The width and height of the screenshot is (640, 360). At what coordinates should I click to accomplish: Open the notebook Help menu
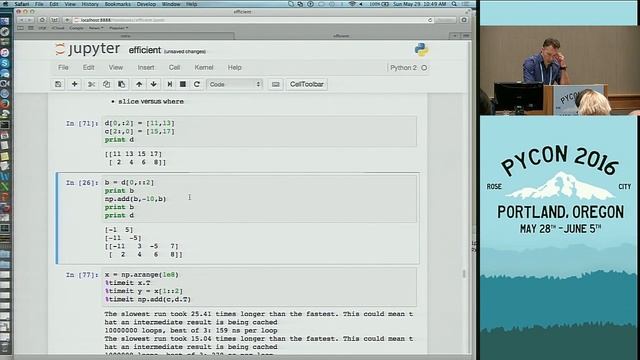point(234,67)
